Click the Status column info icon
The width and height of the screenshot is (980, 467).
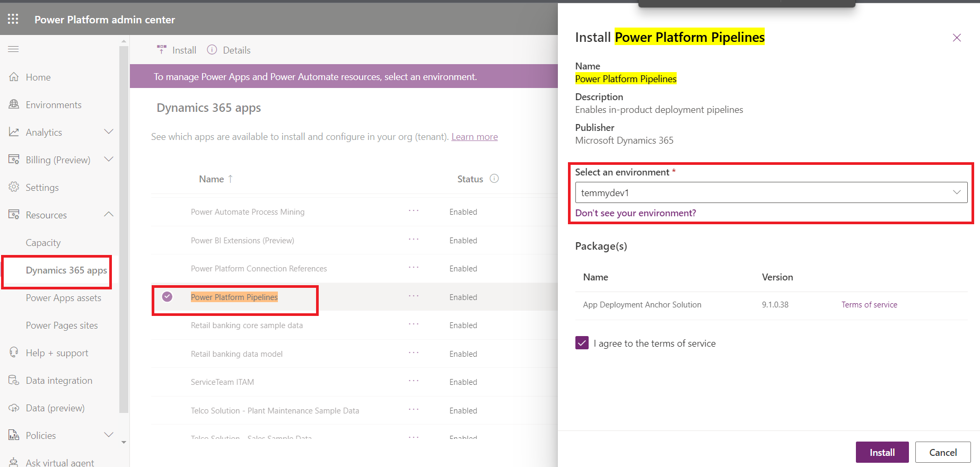coord(494,179)
